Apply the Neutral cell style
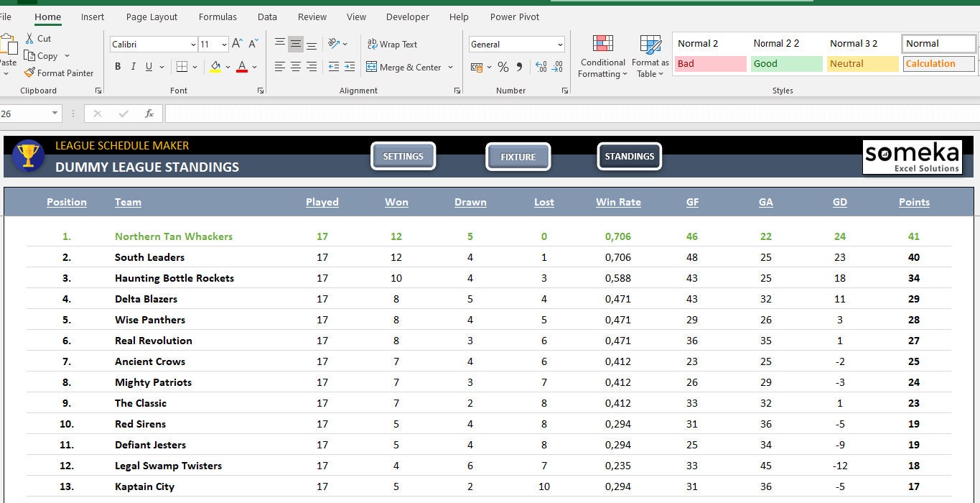 862,64
